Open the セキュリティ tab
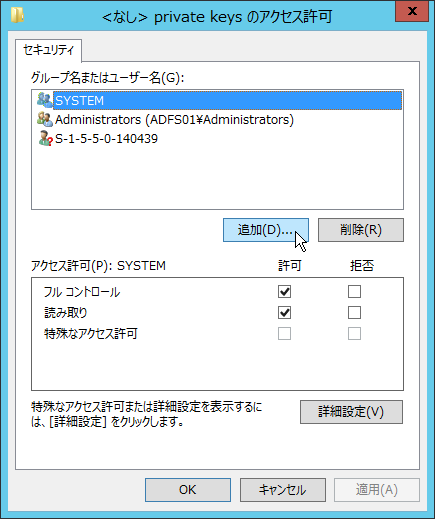Screen dimensions: 435x519 48,50
